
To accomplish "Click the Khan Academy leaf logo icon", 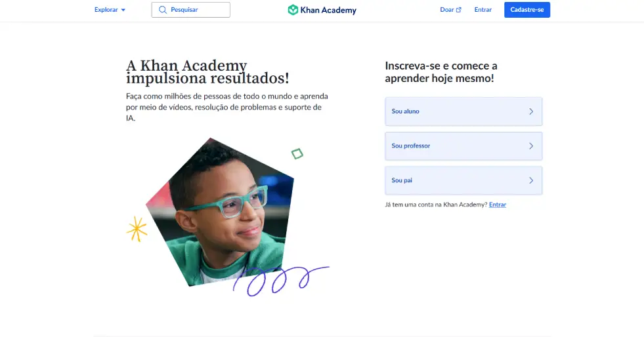I will [x=293, y=10].
